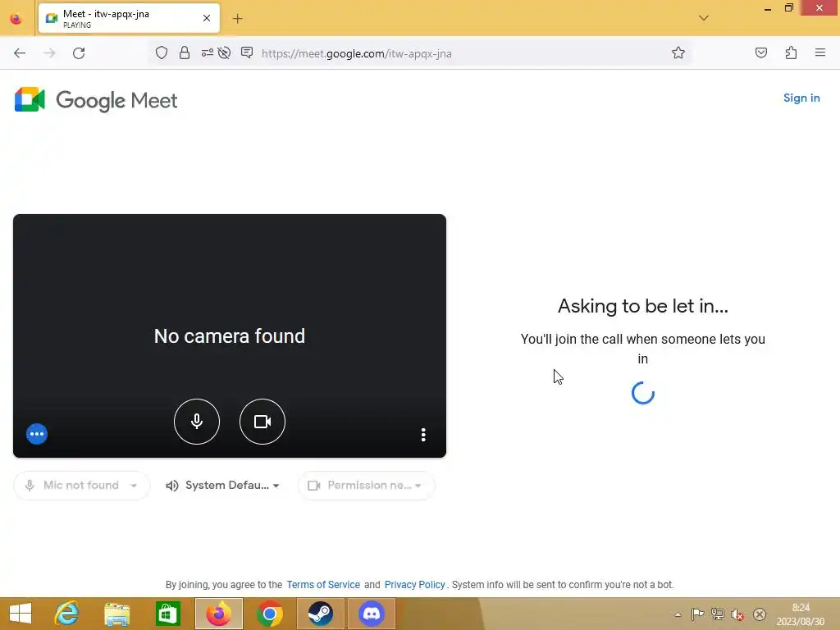Click the Meet URL address field
The image size is (840, 630).
356,53
